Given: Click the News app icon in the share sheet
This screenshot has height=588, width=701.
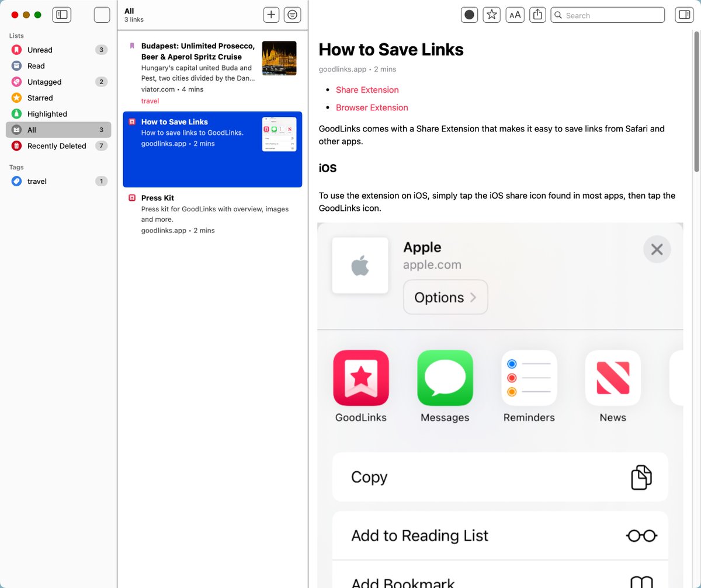Looking at the screenshot, I should point(613,378).
